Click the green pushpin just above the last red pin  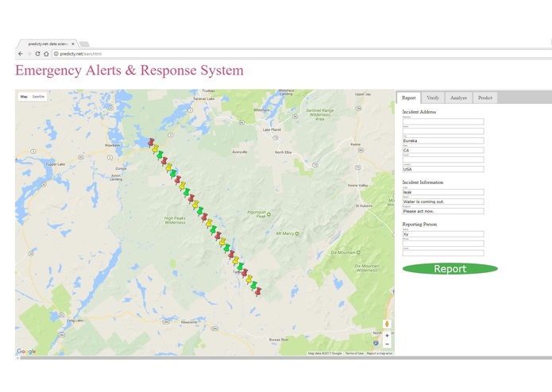[x=253, y=285]
